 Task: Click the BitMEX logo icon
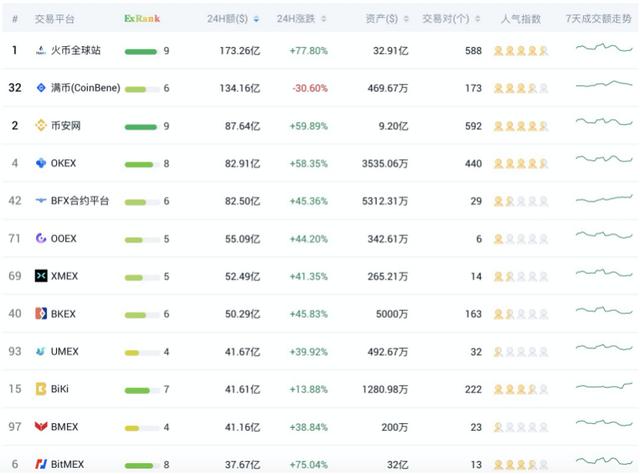(41, 464)
